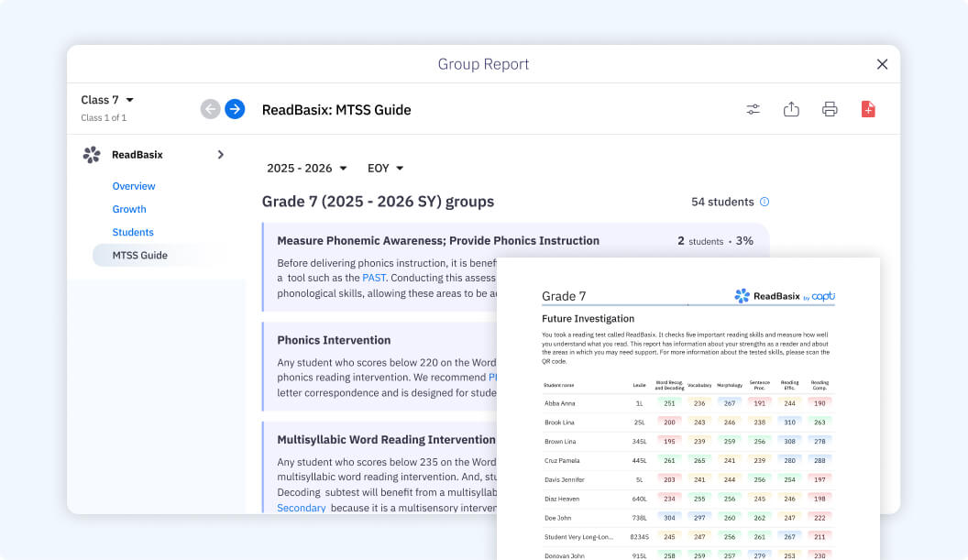The image size is (968, 560).
Task: Click the 'Class 1 of 1' text
Action: point(104,117)
